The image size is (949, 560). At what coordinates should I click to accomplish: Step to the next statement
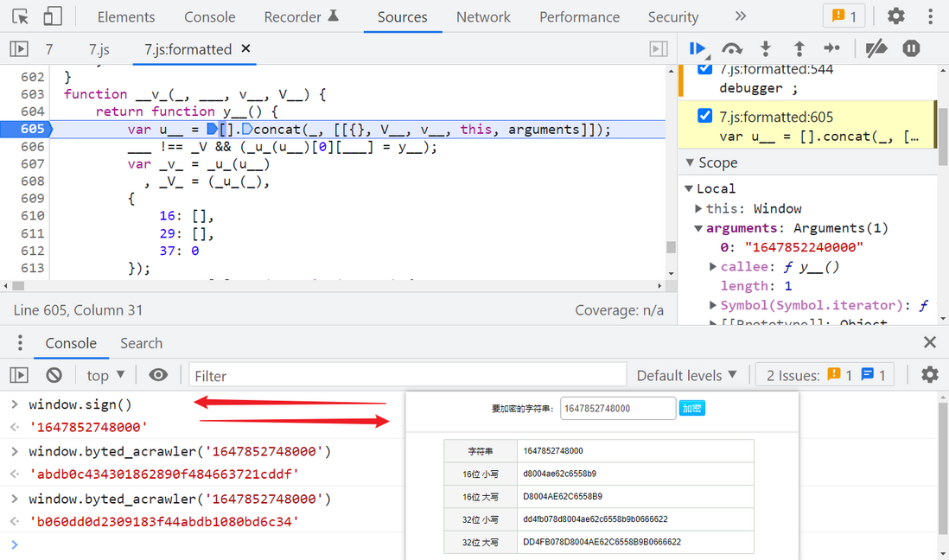tap(832, 48)
